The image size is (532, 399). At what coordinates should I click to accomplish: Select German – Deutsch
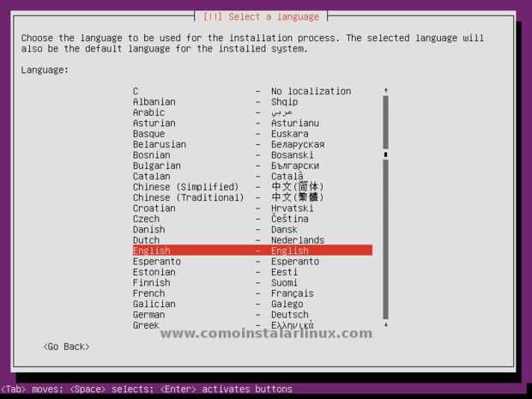point(252,315)
